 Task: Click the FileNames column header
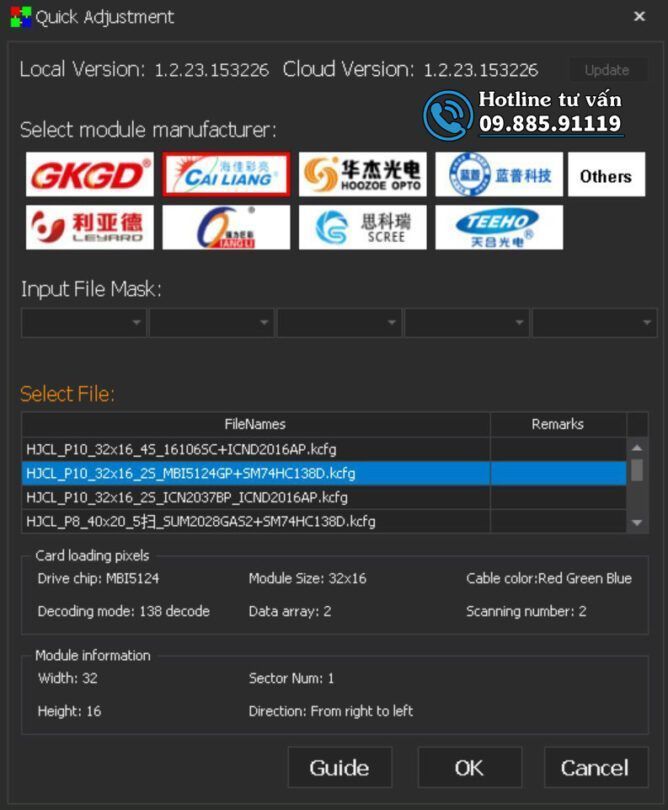(256, 424)
